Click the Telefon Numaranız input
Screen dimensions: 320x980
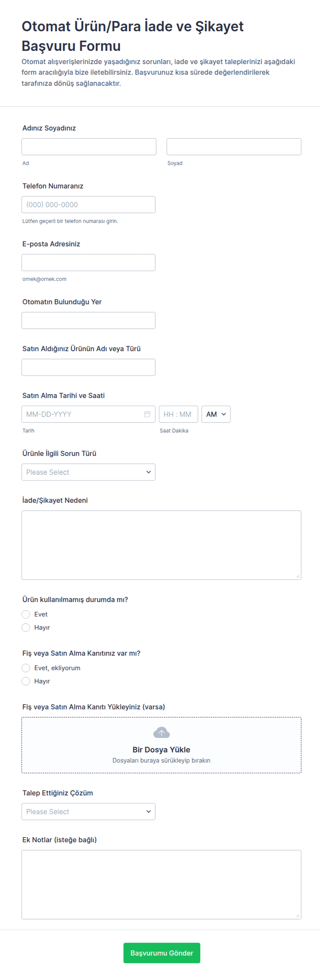point(88,205)
